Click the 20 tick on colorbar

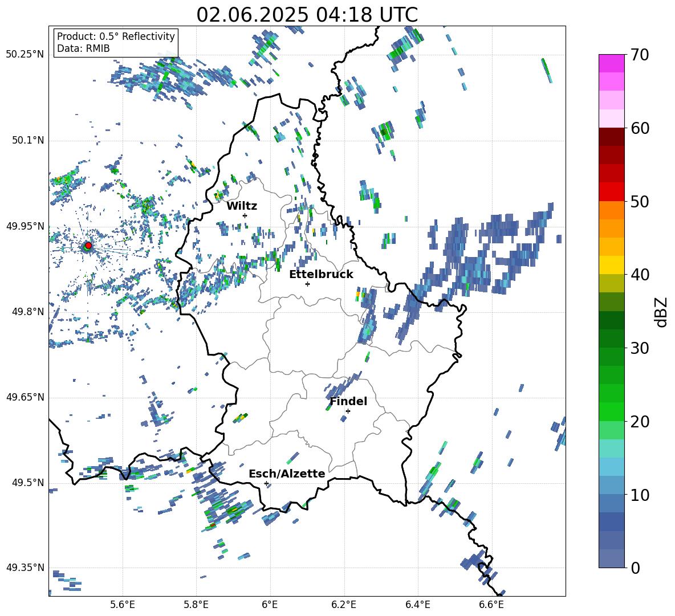coord(640,421)
